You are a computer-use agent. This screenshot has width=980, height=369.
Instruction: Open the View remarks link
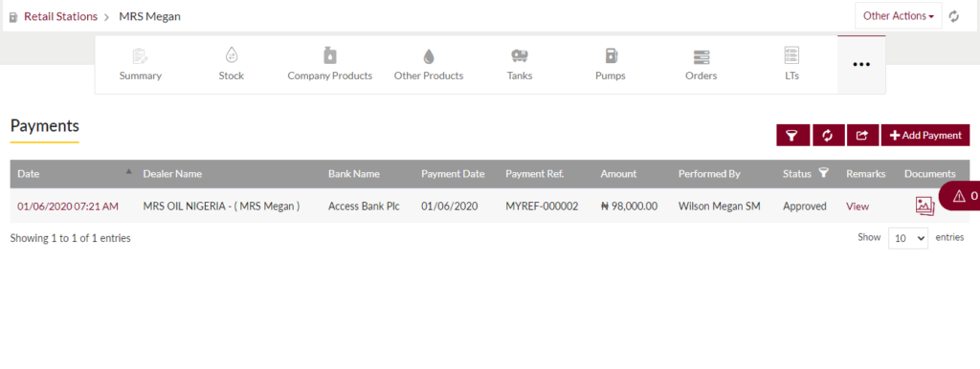point(857,206)
